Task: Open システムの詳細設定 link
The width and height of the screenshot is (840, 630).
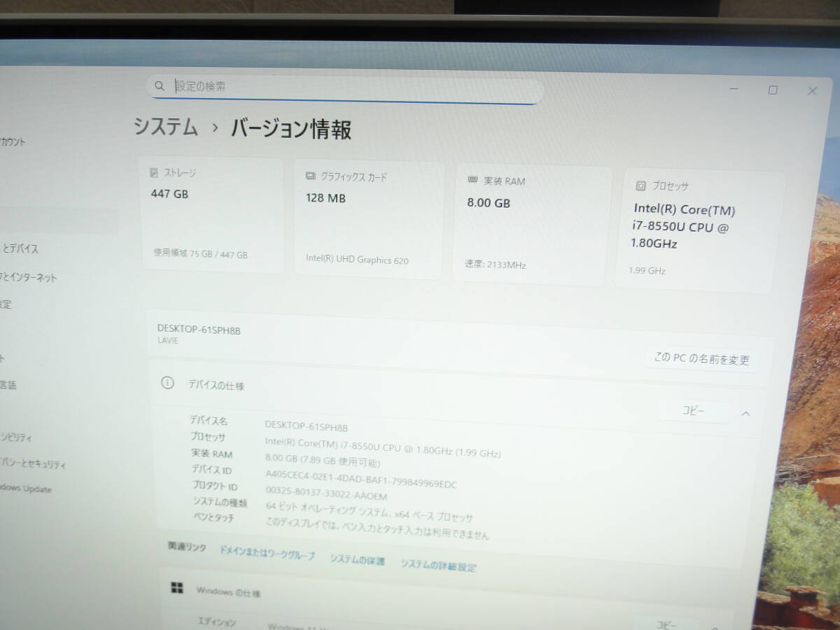Action: [439, 565]
